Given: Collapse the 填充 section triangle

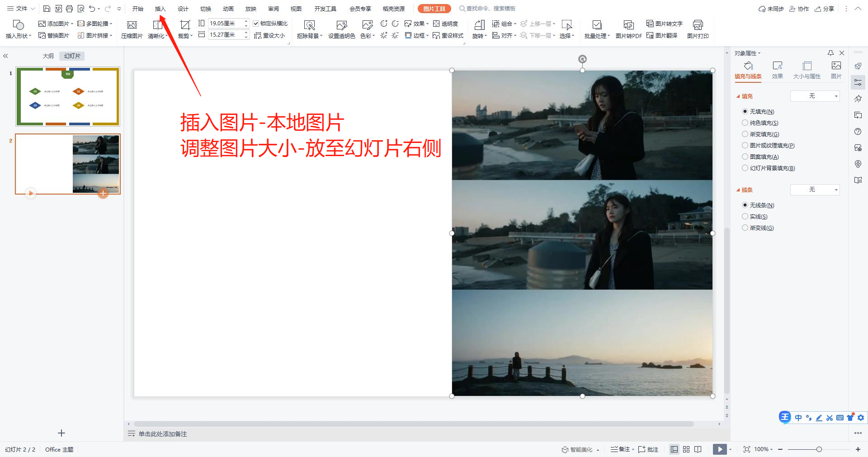Looking at the screenshot, I should (738, 96).
